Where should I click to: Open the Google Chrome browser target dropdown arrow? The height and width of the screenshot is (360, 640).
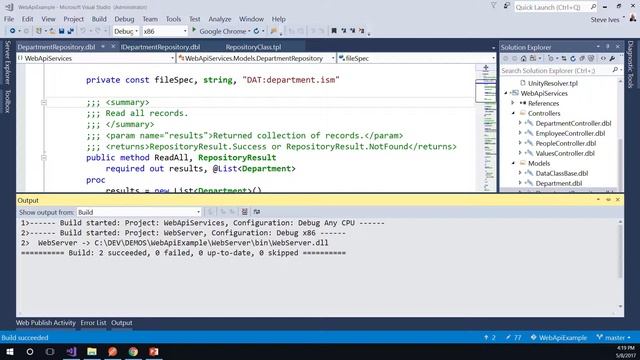(249, 31)
